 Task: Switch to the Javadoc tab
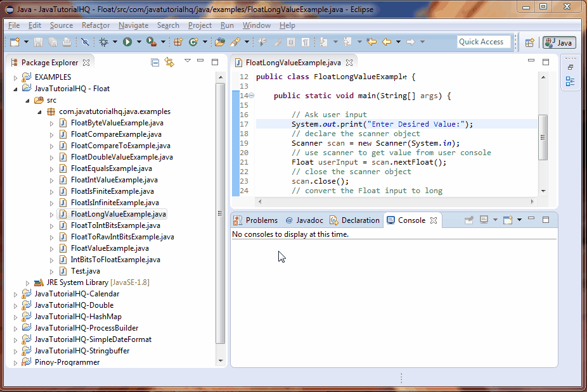[x=304, y=220]
